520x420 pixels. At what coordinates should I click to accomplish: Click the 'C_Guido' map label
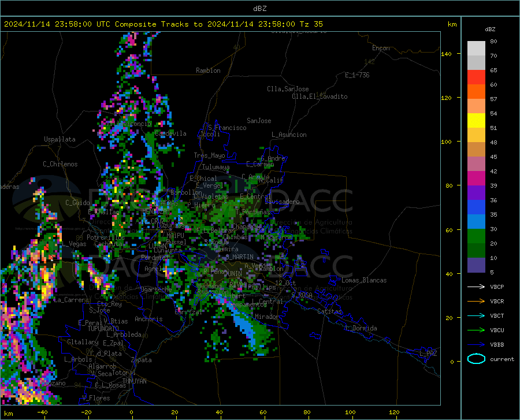click(77, 203)
